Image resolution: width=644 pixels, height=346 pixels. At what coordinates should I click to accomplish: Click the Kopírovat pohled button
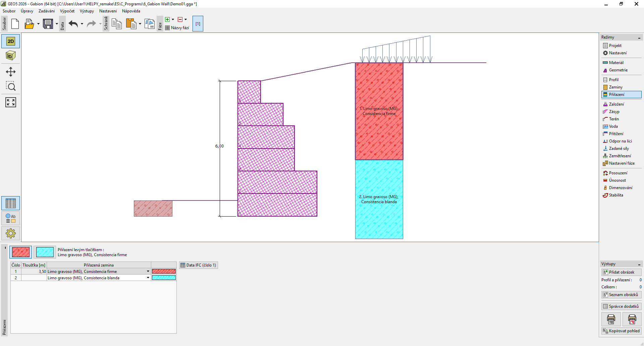pyautogui.click(x=621, y=331)
